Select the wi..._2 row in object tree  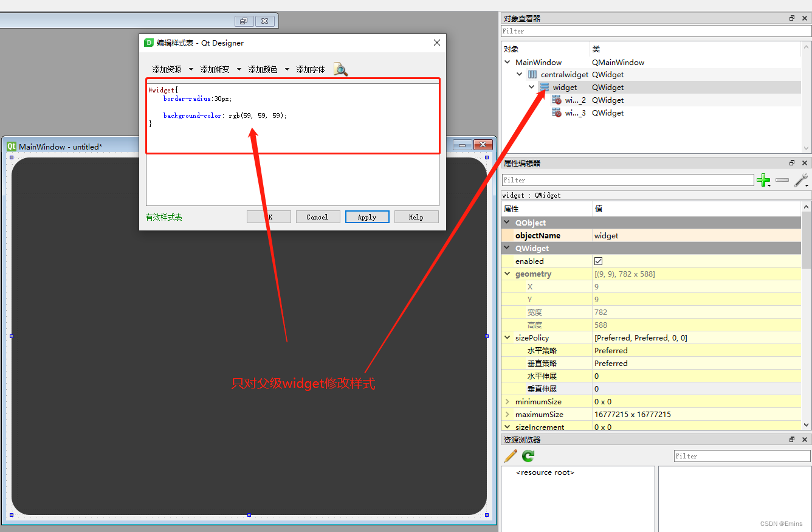651,100
